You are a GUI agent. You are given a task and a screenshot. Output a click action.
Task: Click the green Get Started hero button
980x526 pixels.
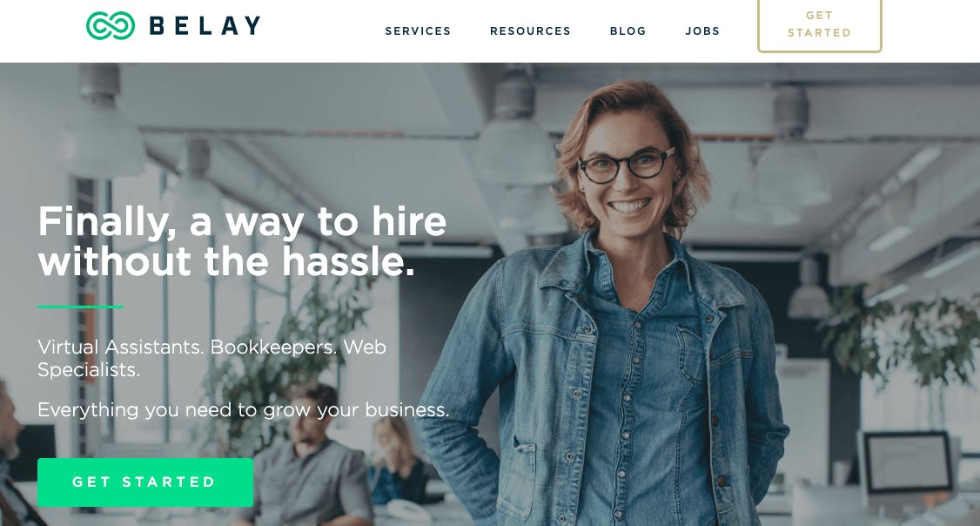click(x=145, y=482)
